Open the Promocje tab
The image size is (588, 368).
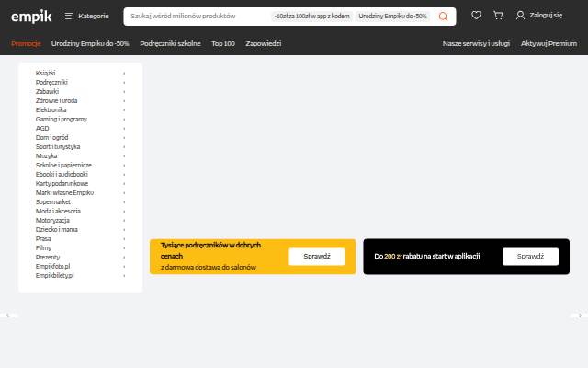click(x=26, y=43)
